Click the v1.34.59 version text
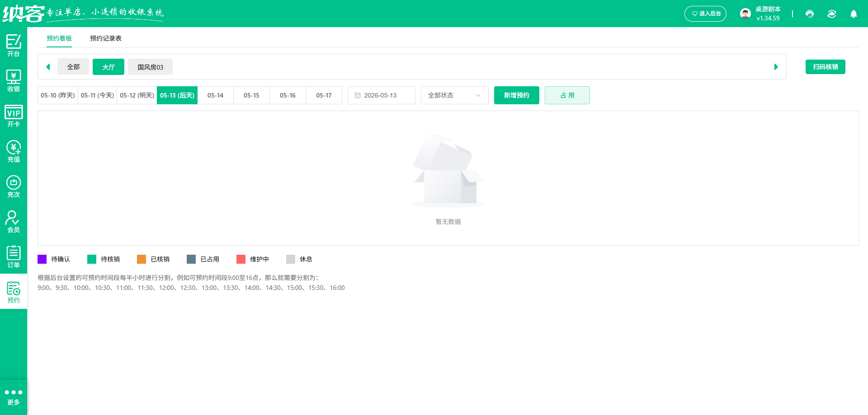 pyautogui.click(x=768, y=19)
